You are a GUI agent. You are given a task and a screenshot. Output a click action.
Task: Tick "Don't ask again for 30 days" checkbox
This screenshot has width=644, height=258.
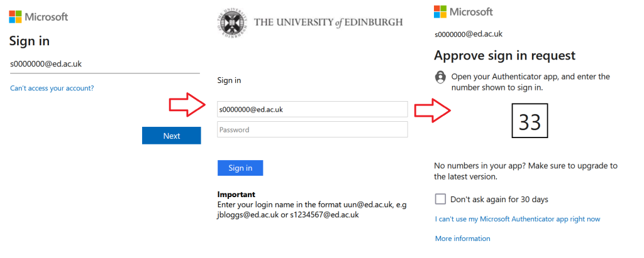(x=440, y=200)
